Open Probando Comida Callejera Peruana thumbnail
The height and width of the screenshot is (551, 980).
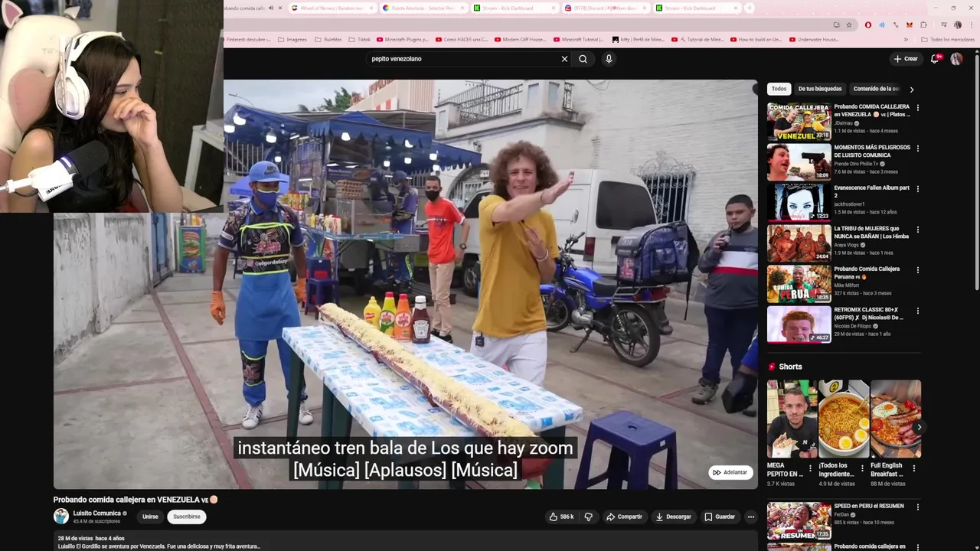pos(799,283)
